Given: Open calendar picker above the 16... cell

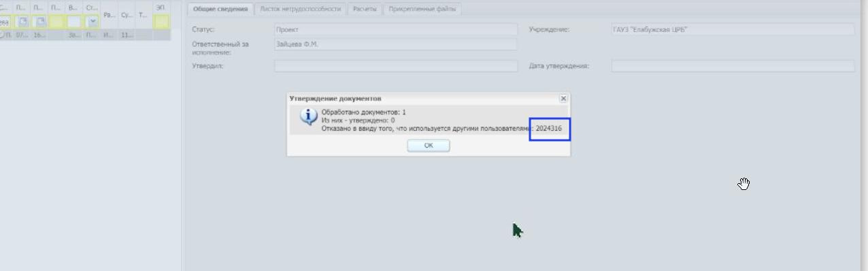Looking at the screenshot, I should 39,22.
